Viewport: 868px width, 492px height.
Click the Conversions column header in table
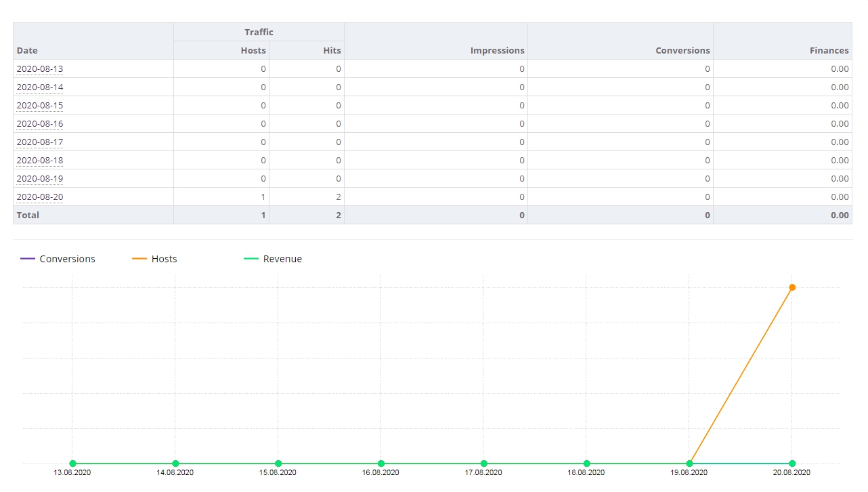682,50
